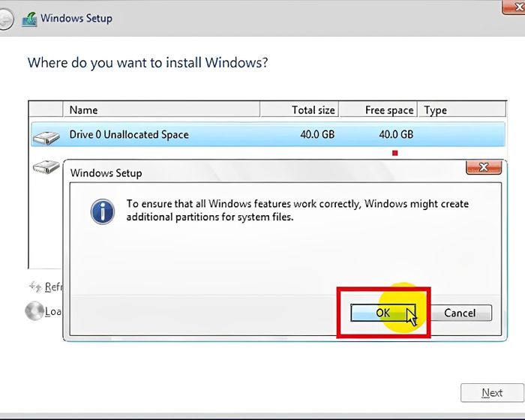Click the Next button

492,392
